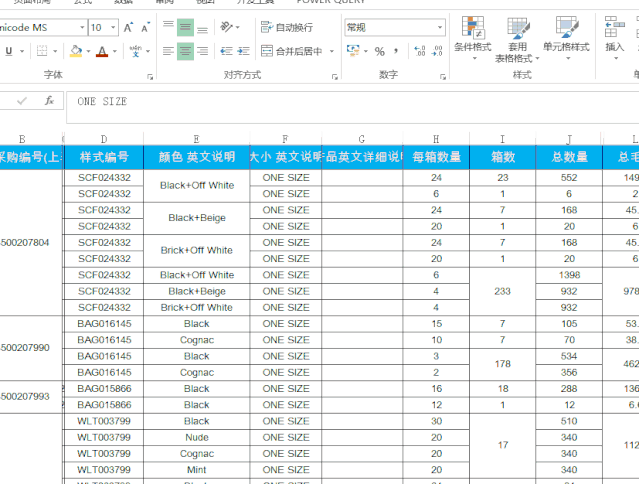The height and width of the screenshot is (484, 639).
Task: Select Align Left icon
Action: pyautogui.click(x=168, y=51)
